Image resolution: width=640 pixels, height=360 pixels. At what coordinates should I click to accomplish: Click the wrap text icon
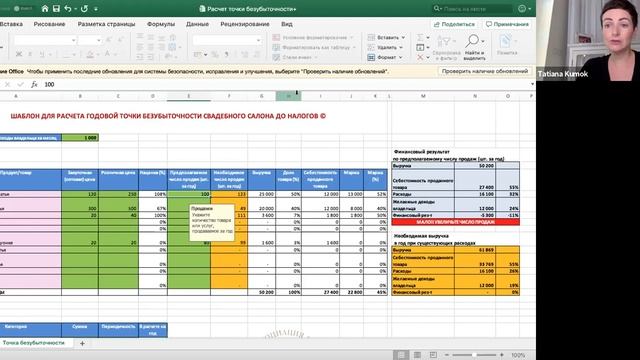(x=173, y=38)
